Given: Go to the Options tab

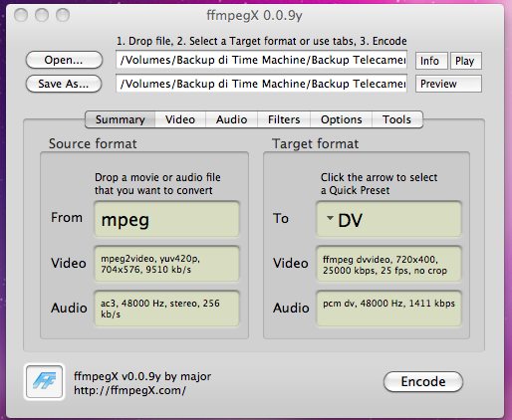Looking at the screenshot, I should [341, 119].
